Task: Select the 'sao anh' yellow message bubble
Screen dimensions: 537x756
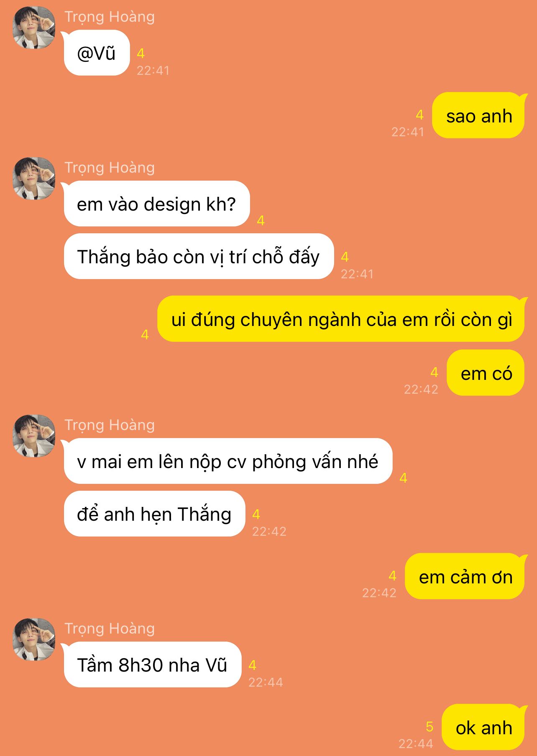Action: pyautogui.click(x=478, y=115)
